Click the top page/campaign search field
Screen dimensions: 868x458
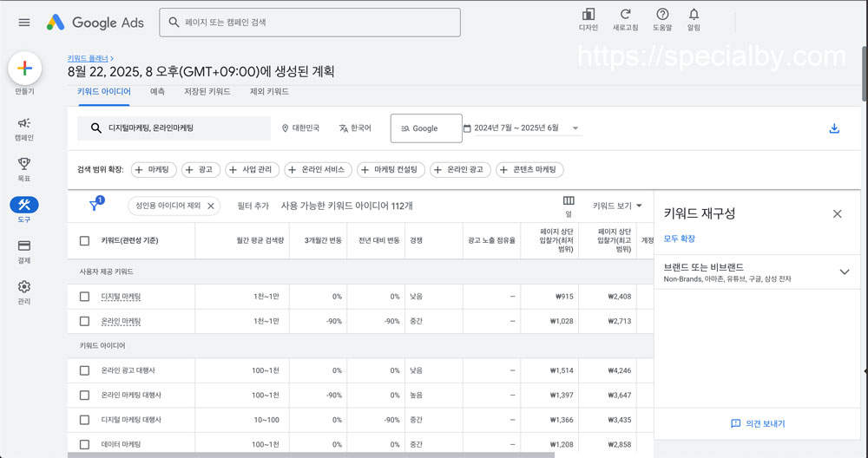click(310, 23)
